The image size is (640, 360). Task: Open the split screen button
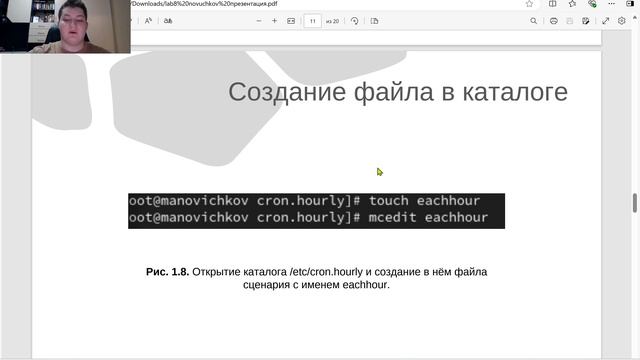click(552, 4)
